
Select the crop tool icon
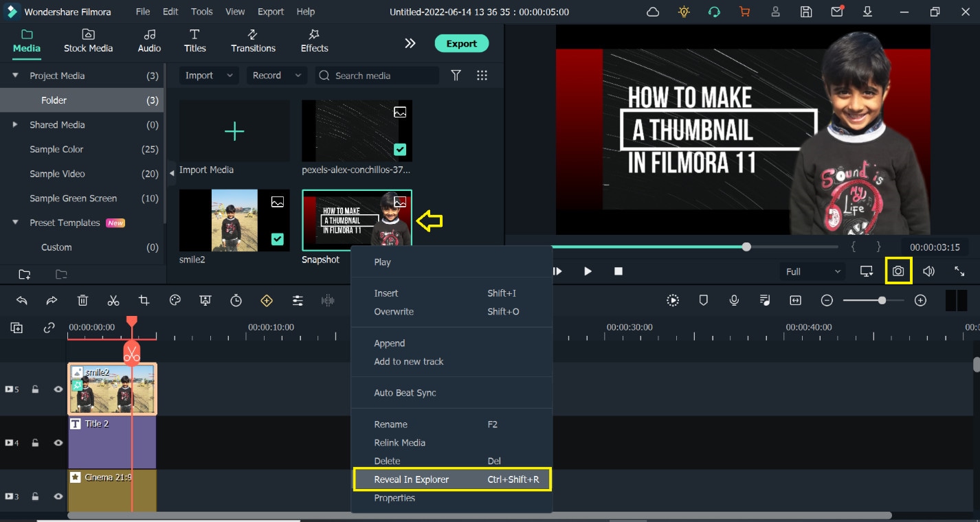[144, 300]
